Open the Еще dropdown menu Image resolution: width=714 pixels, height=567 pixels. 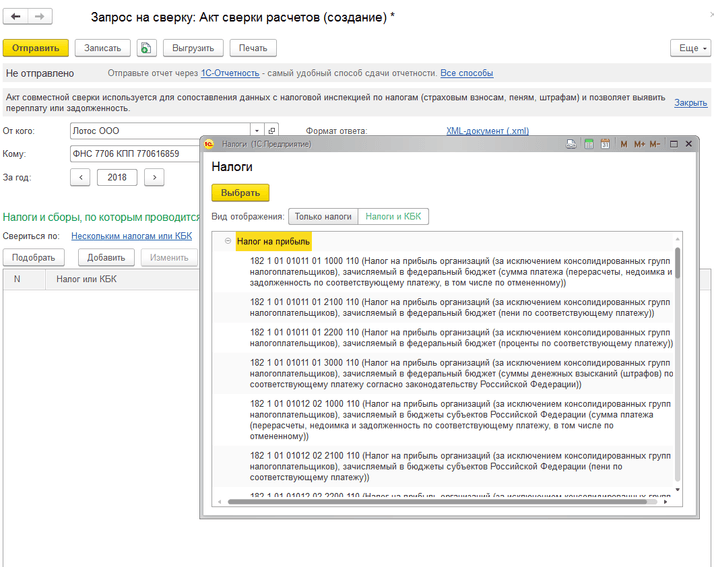coord(689,48)
